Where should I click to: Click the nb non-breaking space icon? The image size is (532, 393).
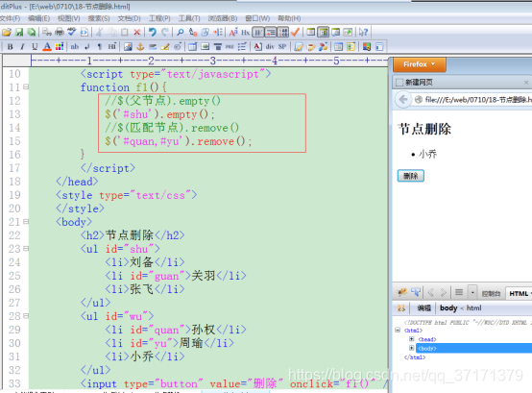pyautogui.click(x=75, y=46)
